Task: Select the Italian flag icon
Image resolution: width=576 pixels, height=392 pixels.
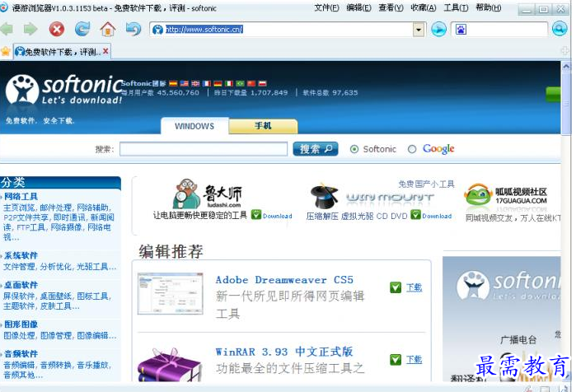Action: click(229, 84)
